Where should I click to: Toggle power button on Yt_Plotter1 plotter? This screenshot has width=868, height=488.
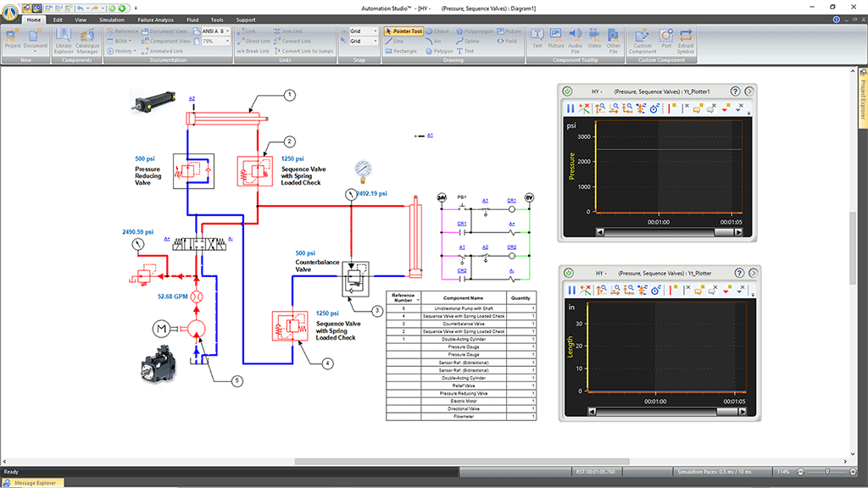click(x=567, y=91)
